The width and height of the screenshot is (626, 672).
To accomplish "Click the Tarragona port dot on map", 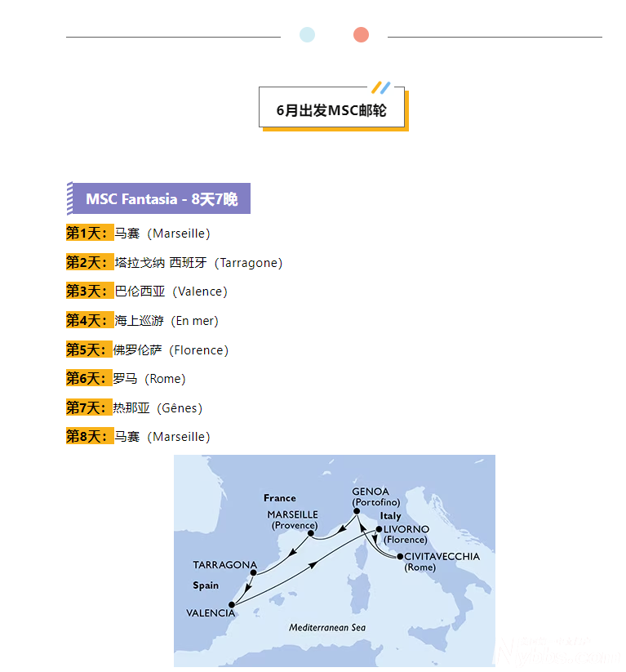I will click(x=254, y=572).
